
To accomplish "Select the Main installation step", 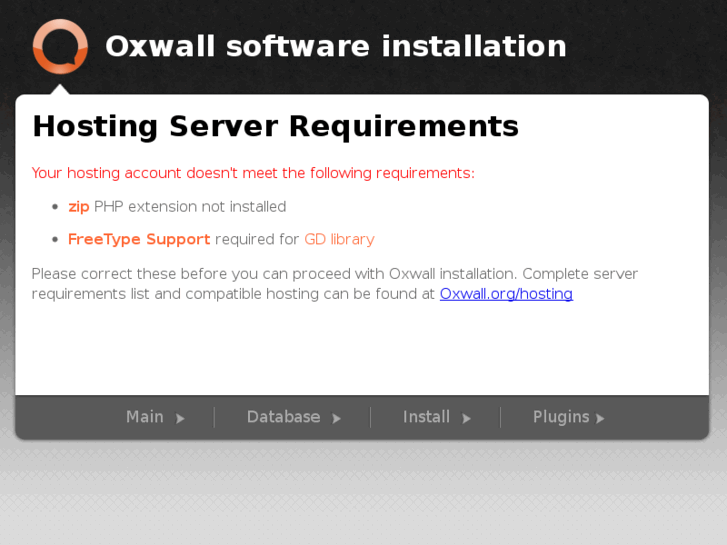I will pos(145,417).
